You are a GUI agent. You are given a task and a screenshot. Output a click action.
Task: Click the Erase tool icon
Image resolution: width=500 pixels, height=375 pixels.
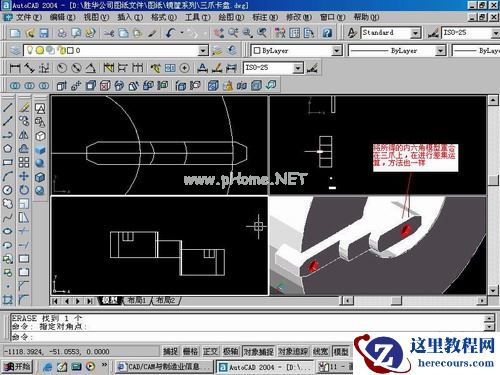[24, 107]
